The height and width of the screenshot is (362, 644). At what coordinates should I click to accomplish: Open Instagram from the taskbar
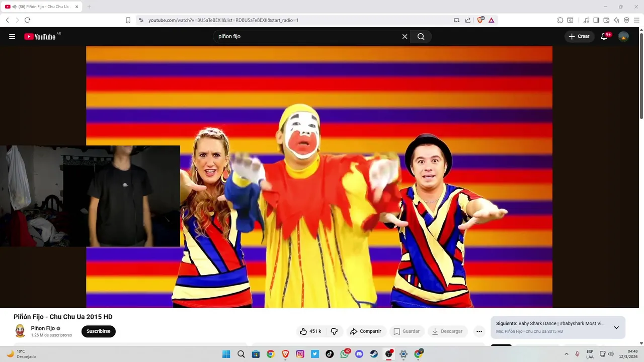click(300, 354)
